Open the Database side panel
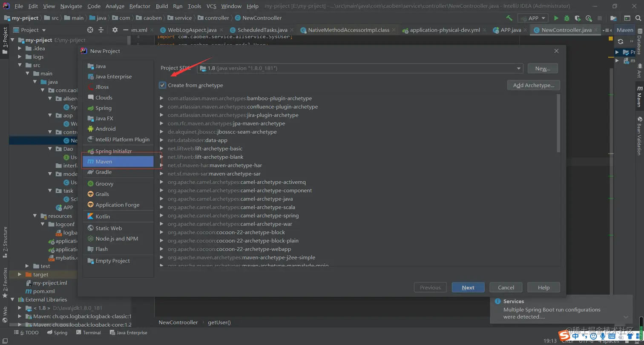 (639, 42)
